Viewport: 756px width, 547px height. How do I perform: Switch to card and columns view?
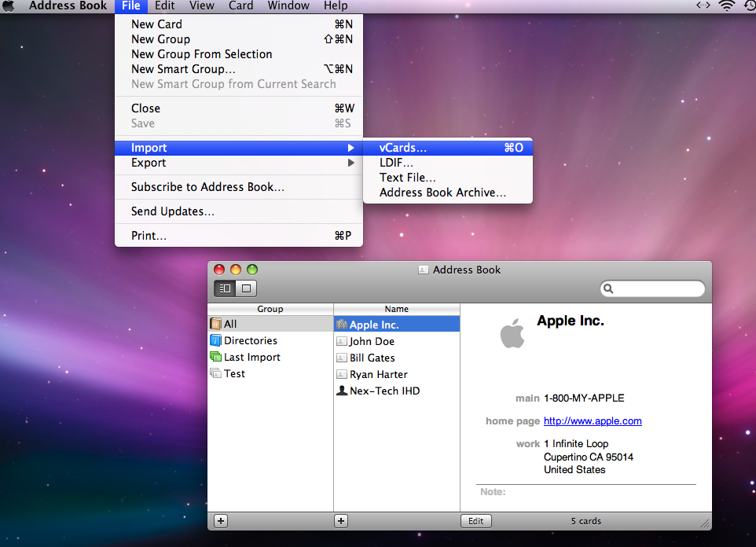(x=225, y=288)
